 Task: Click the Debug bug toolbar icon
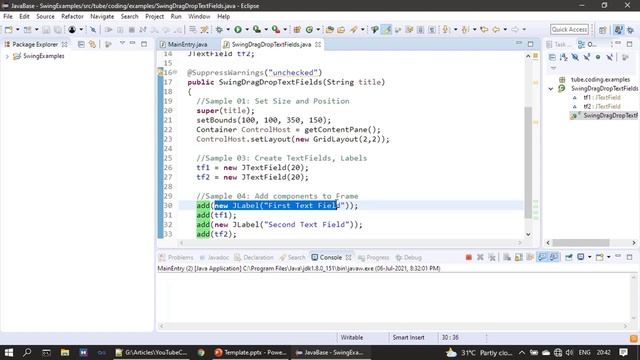(220, 29)
